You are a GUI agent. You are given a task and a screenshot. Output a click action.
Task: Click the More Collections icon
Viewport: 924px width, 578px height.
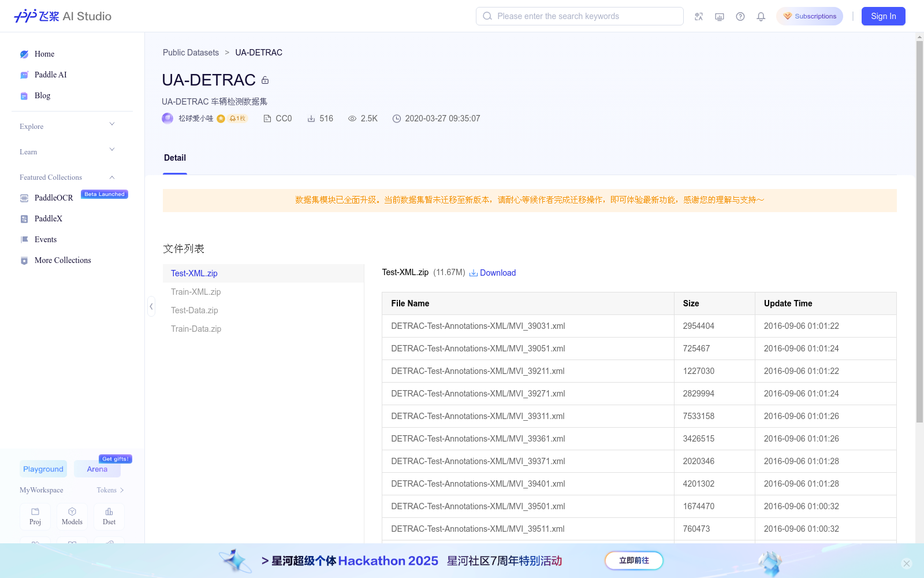click(24, 261)
